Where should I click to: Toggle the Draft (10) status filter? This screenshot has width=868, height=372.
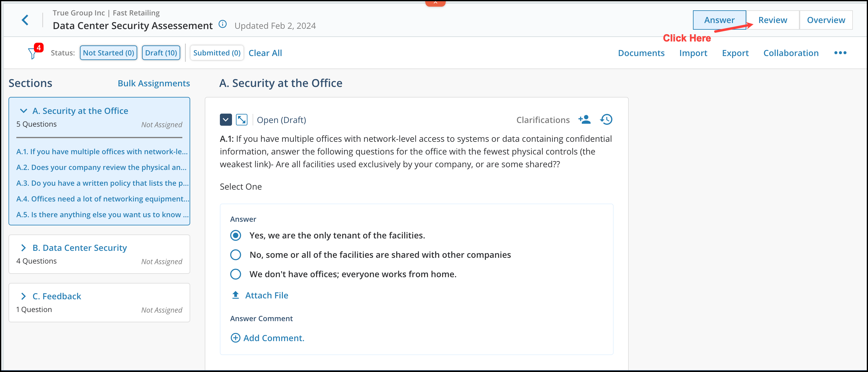point(161,53)
